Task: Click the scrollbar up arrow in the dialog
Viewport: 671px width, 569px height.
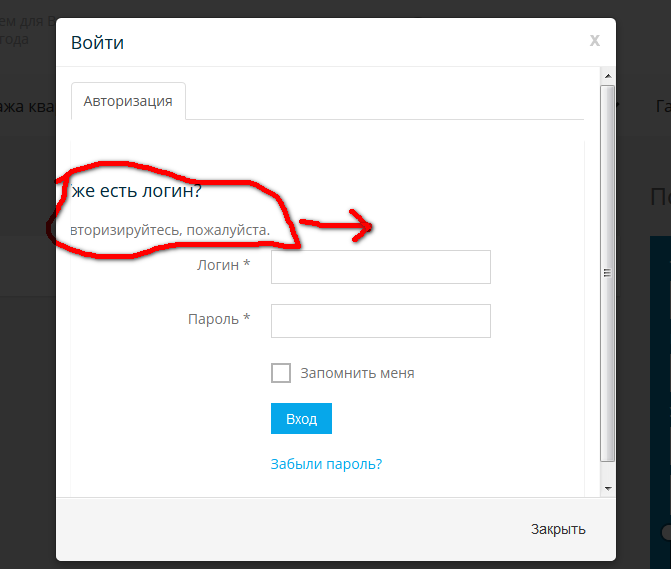Action: click(x=608, y=76)
